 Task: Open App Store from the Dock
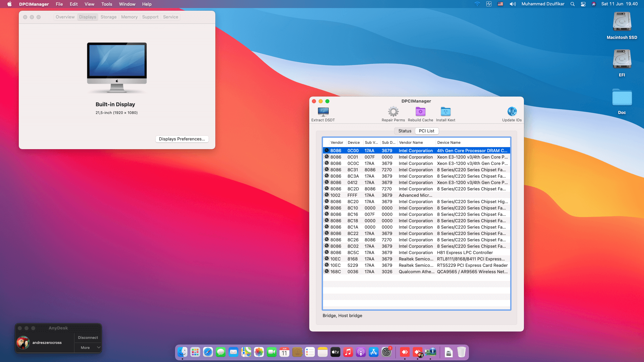click(374, 352)
